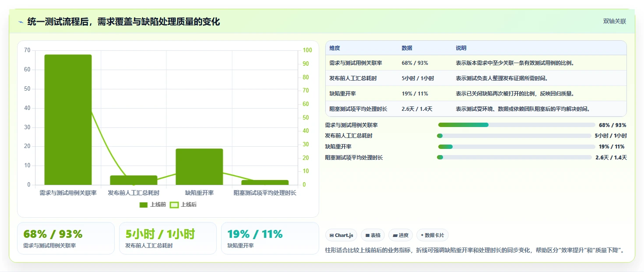This screenshot has width=644, height=272.
Task: Click the icon in the 进度 tag
Action: [x=395, y=236]
